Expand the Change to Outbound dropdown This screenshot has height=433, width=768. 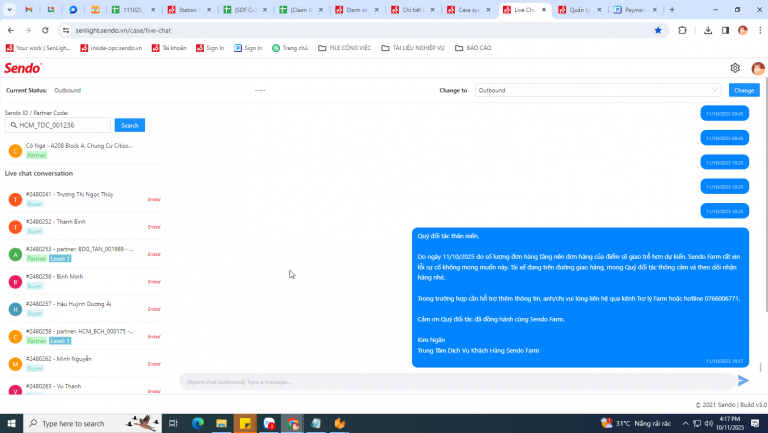point(598,90)
